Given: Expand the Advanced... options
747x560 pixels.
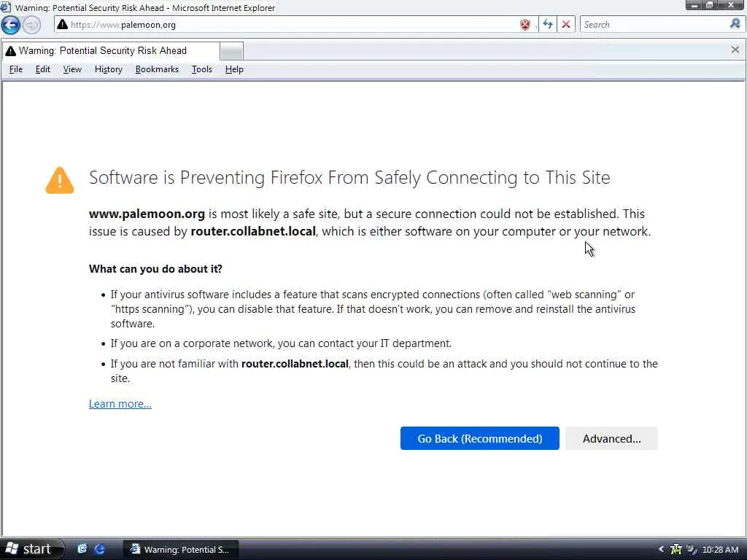Looking at the screenshot, I should (611, 438).
